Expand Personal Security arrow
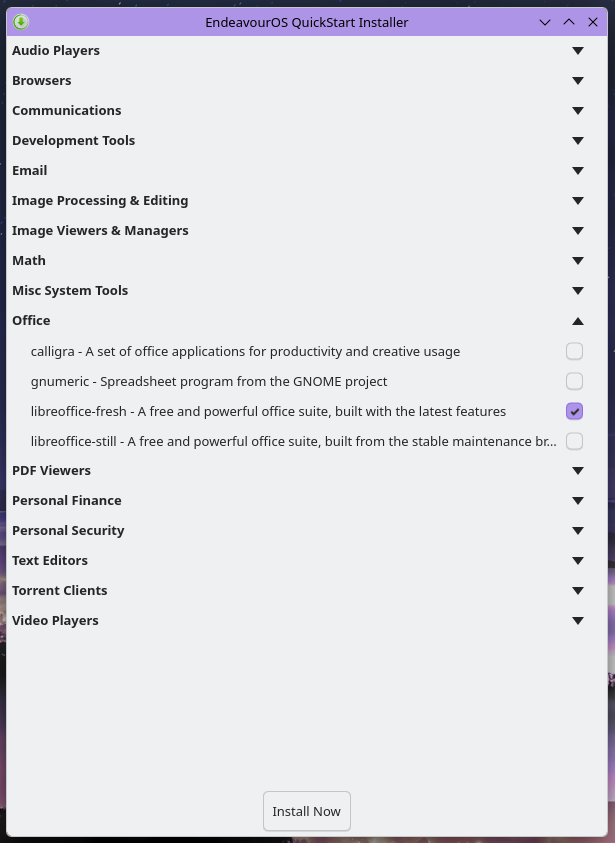Viewport: 615px width, 843px height. click(x=577, y=531)
